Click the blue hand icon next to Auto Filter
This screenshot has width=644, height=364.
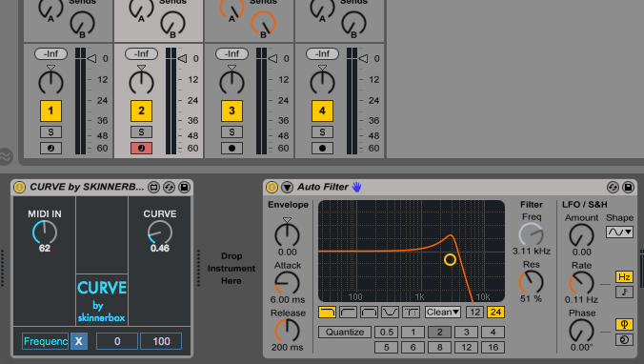[x=356, y=188]
